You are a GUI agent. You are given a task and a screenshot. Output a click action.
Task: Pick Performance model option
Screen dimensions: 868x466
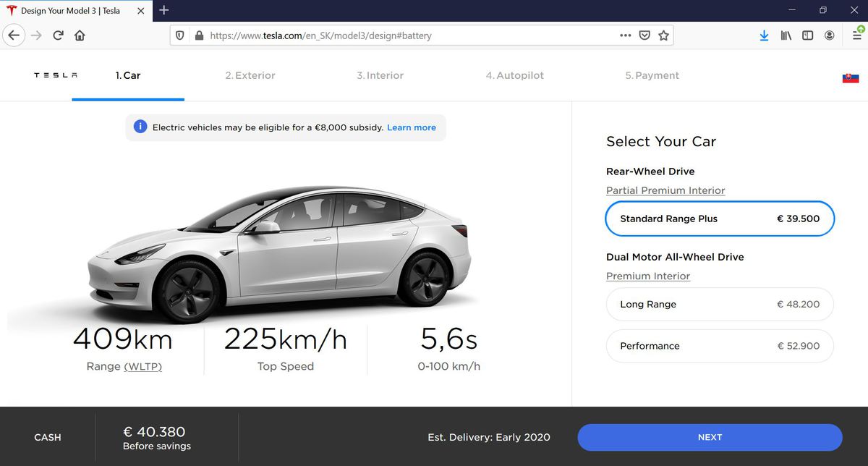click(x=719, y=346)
